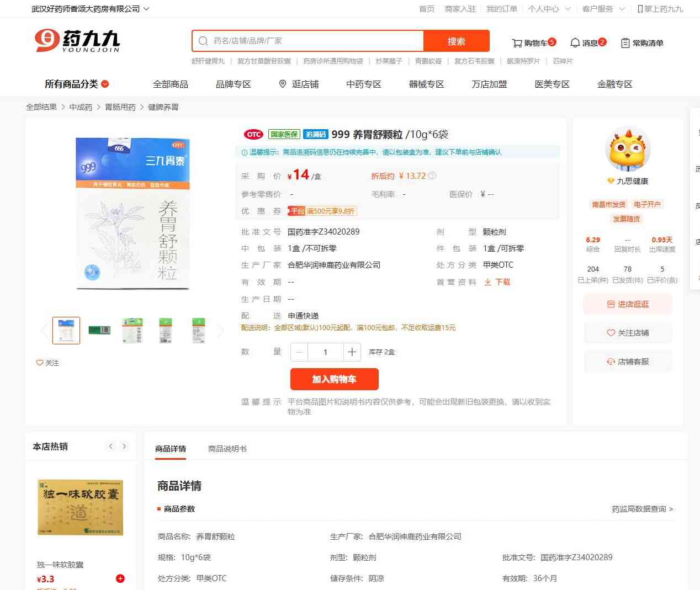Viewport: 700px width, 590px height.
Task: Select the second product thumbnail image
Action: pyautogui.click(x=99, y=330)
